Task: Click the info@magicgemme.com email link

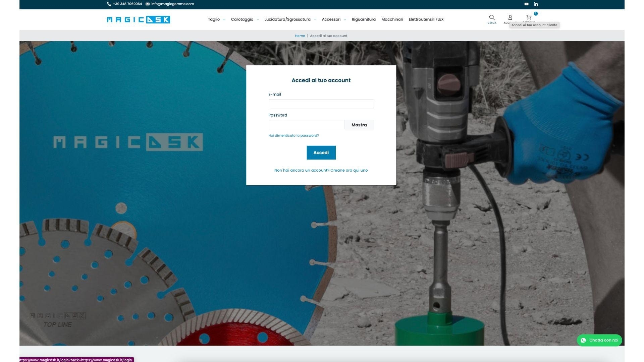Action: coord(172,4)
